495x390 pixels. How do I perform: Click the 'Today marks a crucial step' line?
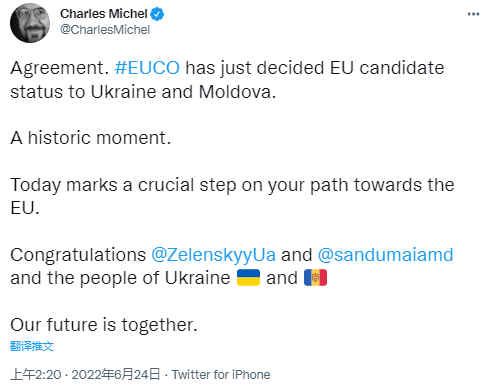tap(232, 185)
